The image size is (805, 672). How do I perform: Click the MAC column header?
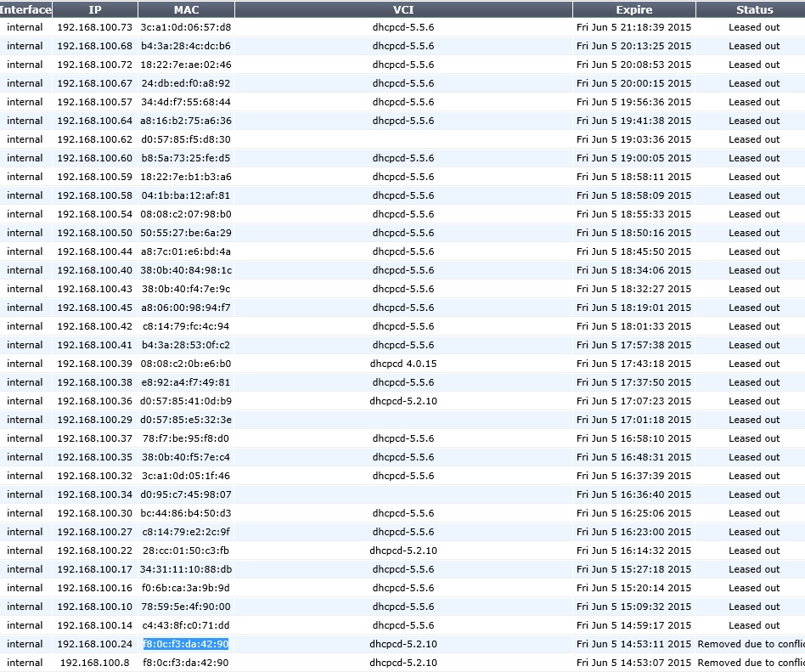tap(186, 9)
